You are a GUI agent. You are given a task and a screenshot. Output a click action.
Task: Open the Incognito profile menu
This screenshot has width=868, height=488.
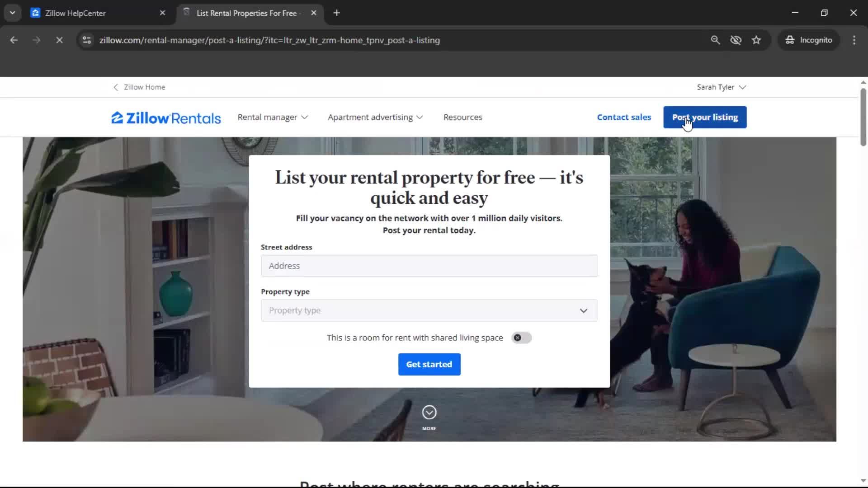click(x=809, y=40)
